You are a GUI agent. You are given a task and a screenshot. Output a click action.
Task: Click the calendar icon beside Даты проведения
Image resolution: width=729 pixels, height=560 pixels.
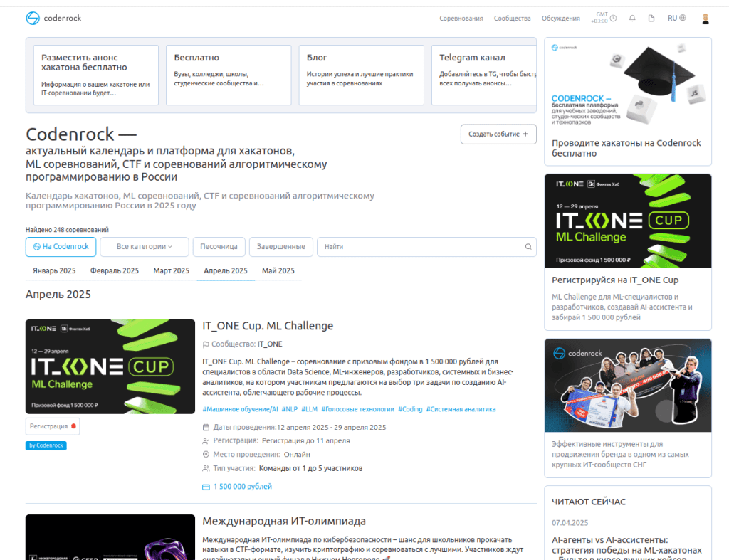[x=206, y=427]
